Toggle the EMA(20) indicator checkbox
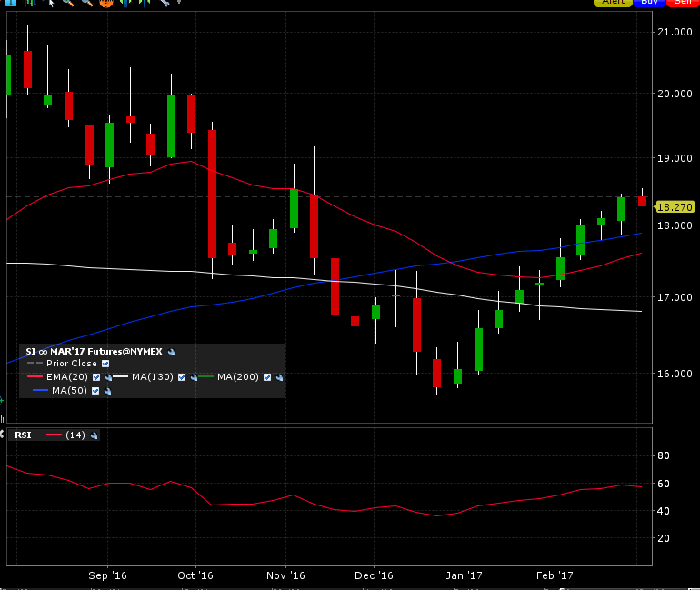 (96, 377)
